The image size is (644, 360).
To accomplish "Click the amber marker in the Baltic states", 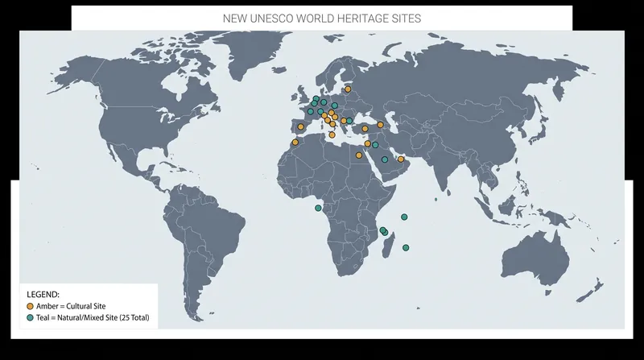I will [x=348, y=89].
